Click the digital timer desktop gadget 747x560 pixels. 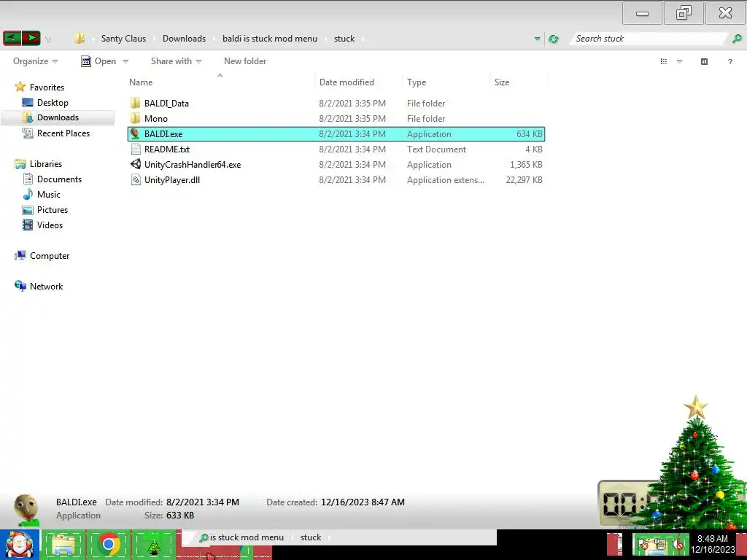[x=624, y=503]
